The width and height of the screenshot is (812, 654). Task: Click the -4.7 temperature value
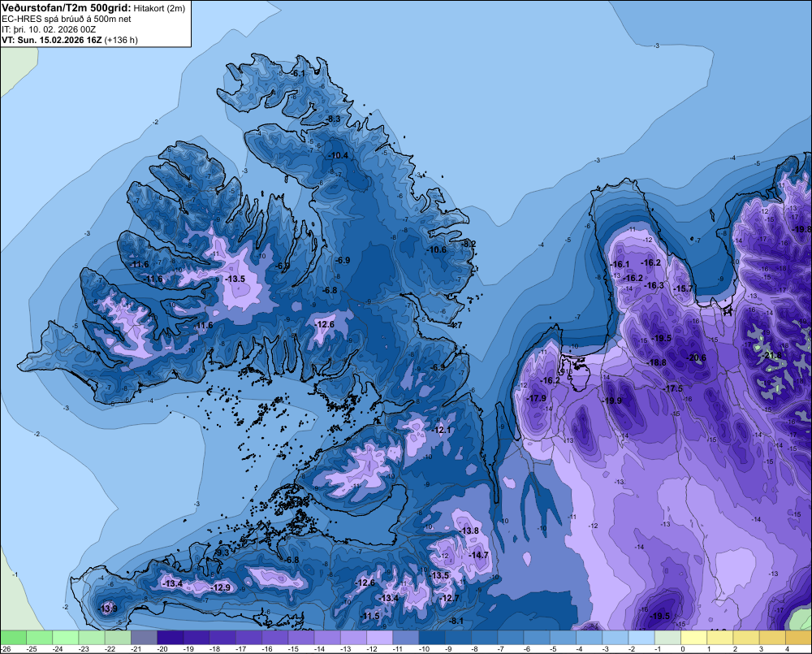coord(455,326)
